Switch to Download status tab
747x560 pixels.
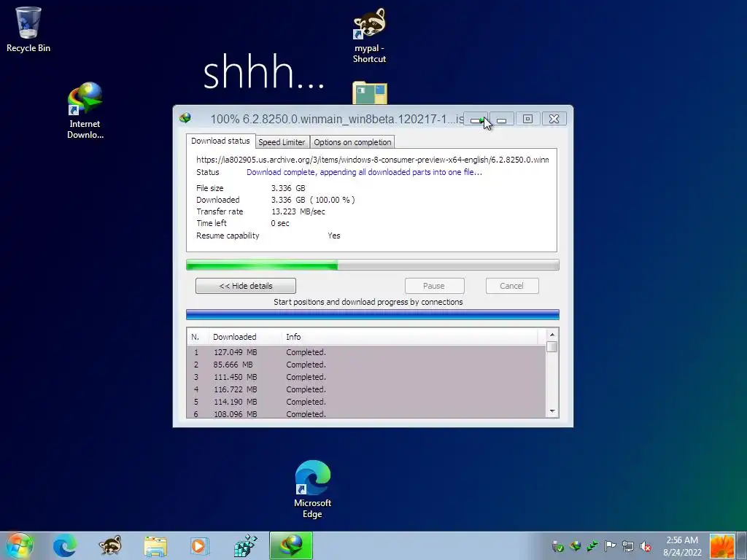[x=220, y=141]
